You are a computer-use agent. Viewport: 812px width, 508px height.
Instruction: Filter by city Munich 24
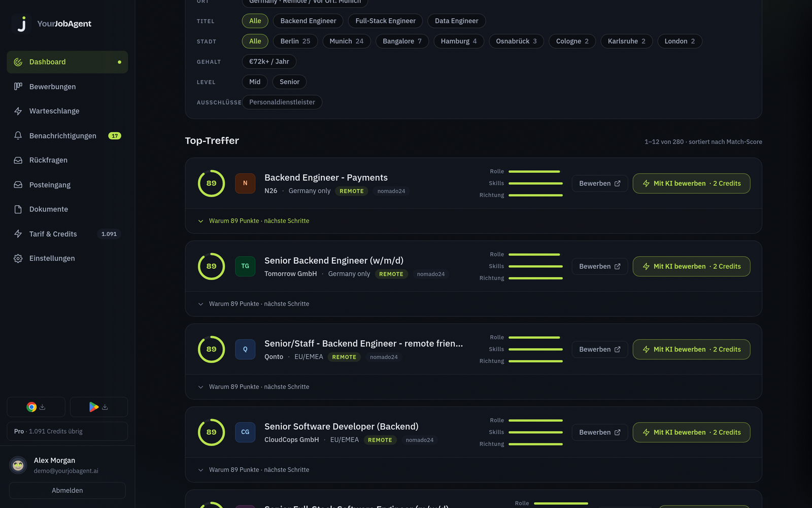(347, 41)
